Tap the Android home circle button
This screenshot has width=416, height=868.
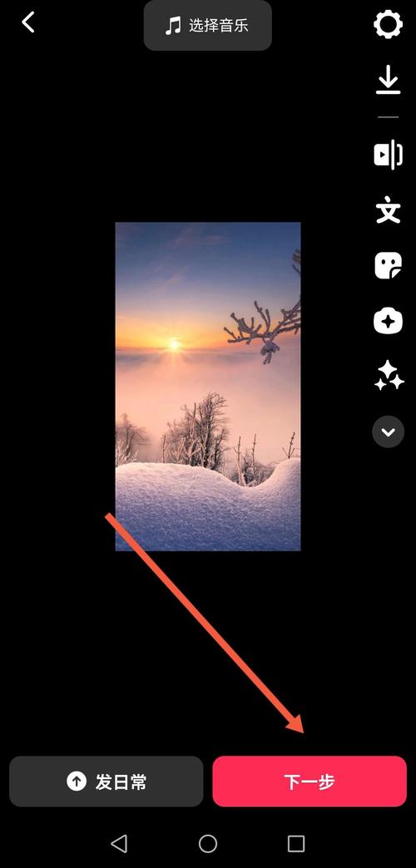208,844
